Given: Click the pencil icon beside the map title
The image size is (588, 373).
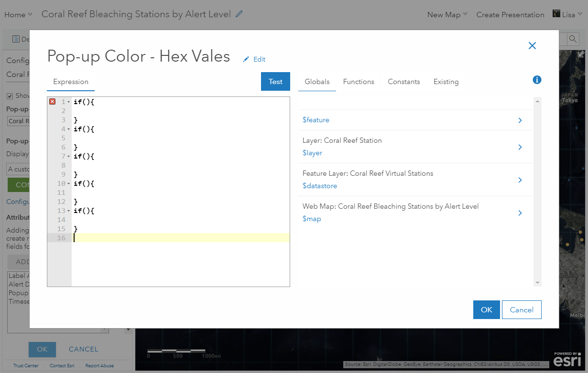Looking at the screenshot, I should point(239,14).
